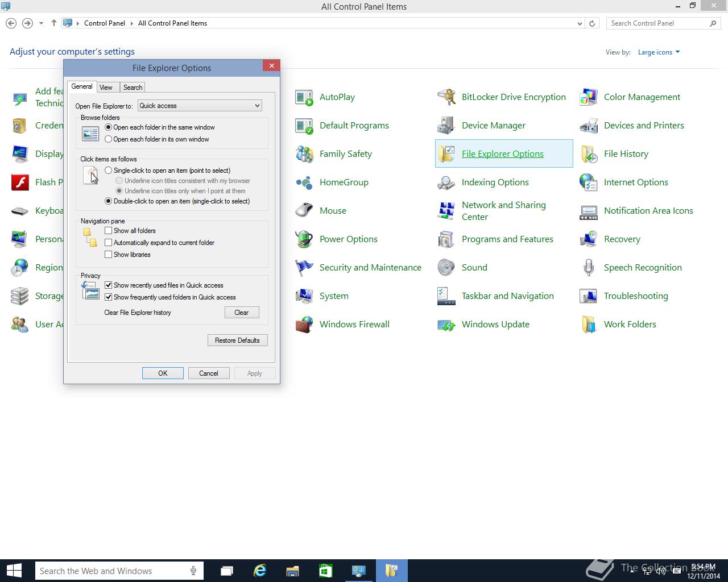The image size is (728, 582).
Task: Open Task View on the taskbar
Action: point(227,571)
